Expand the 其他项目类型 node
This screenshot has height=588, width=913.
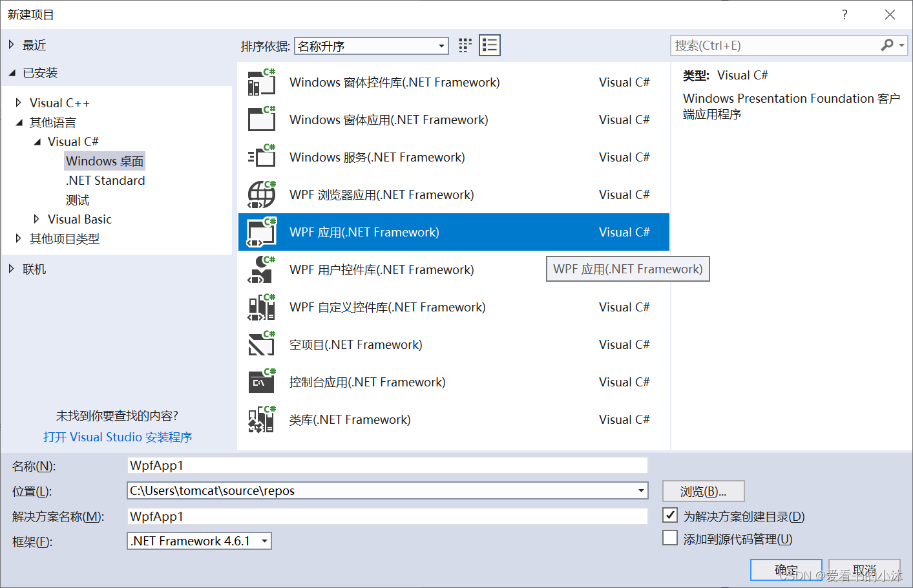18,238
